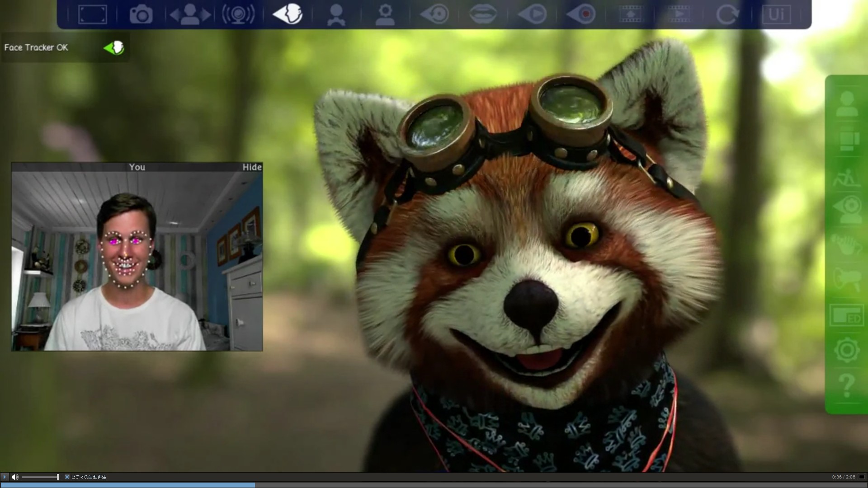Open the avatar panel in green sidebar
This screenshot has width=868, height=488.
coord(847,103)
